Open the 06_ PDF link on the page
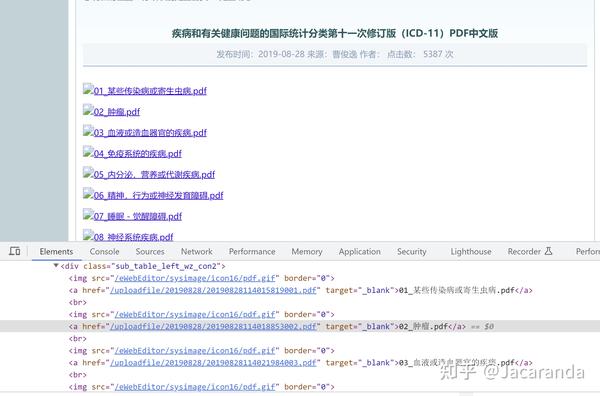This screenshot has height=396, width=600. (158, 195)
